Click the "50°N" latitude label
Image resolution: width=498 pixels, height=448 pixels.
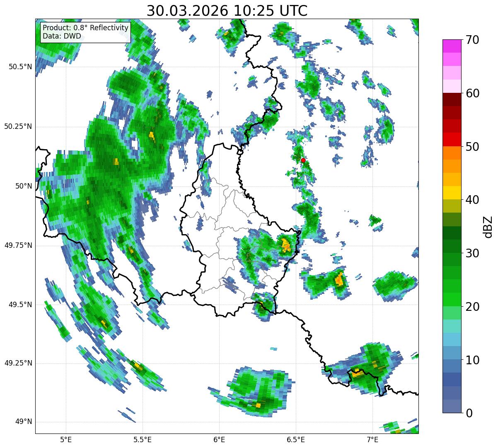24,186
